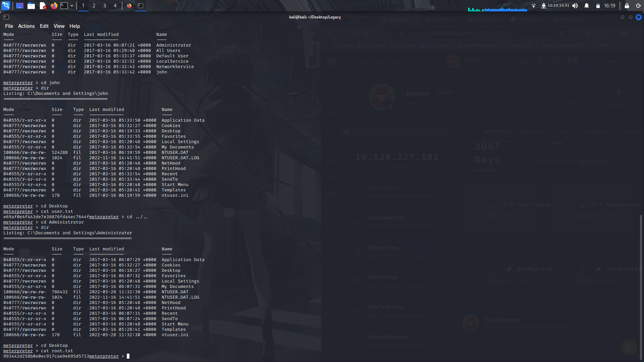644x362 pixels.
Task: Mute system audio via the speaker icon
Action: 575,5
